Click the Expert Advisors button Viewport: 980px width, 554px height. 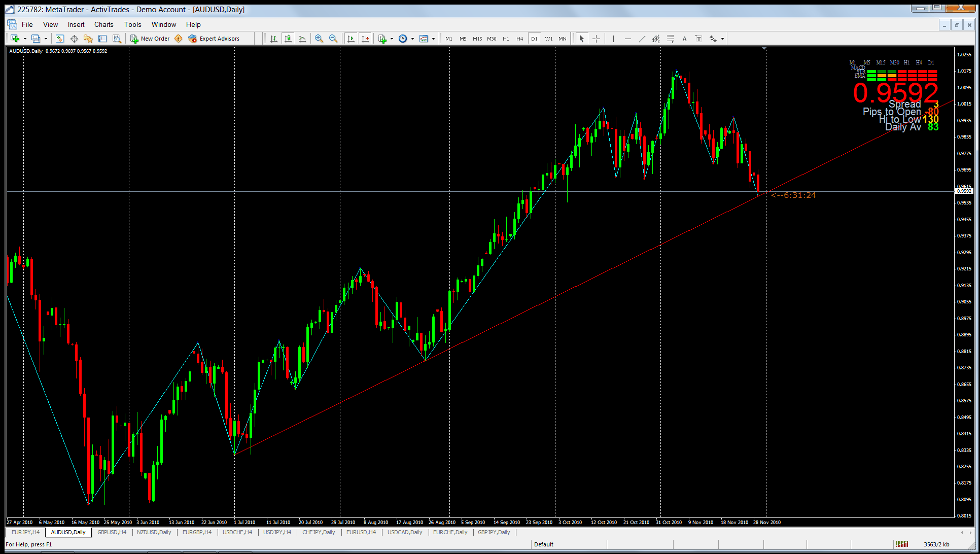[x=214, y=39]
